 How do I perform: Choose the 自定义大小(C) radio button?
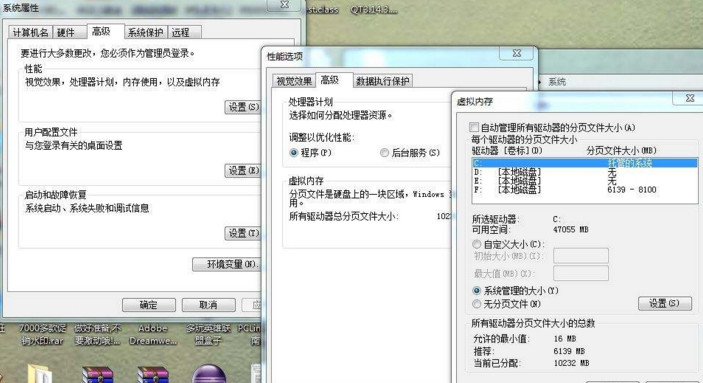[x=477, y=244]
